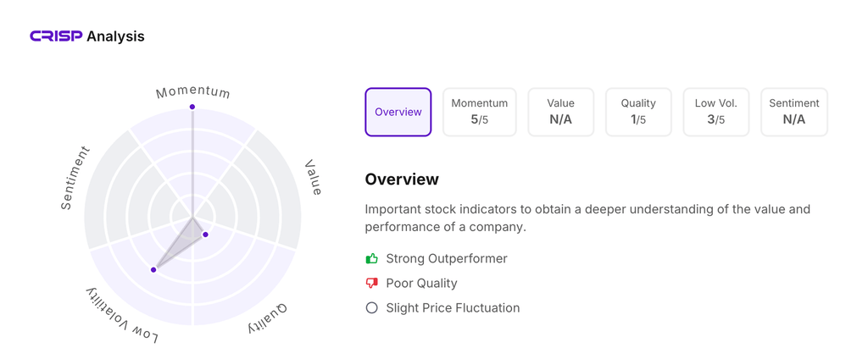Click the Strong Outperformer text
This screenshot has width=868, height=359.
pyautogui.click(x=446, y=258)
